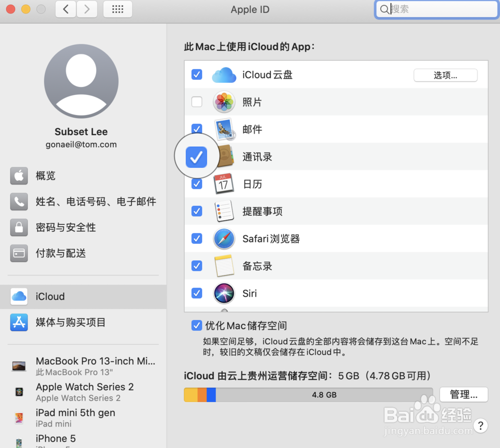Open 付款与配送 section
This screenshot has height=448, width=500.
pyautogui.click(x=83, y=253)
